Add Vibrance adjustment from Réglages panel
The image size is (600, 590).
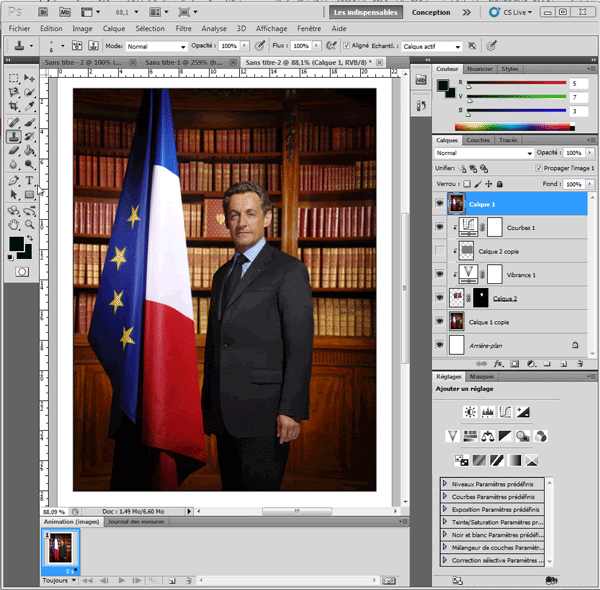(x=453, y=436)
